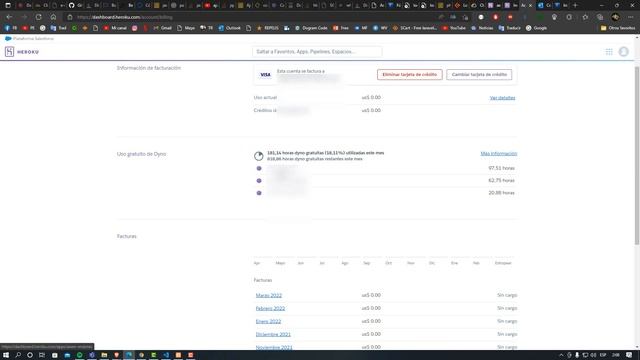Screen dimensions: 640x360
Task: Click Cambiar tarjeta de crédito button
Action: click(479, 75)
